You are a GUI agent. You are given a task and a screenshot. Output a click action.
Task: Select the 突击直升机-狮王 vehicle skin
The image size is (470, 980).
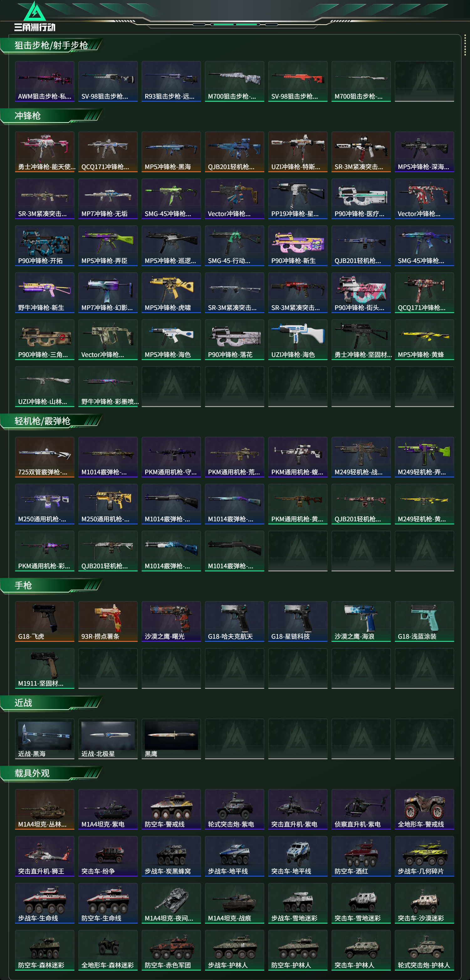(44, 856)
